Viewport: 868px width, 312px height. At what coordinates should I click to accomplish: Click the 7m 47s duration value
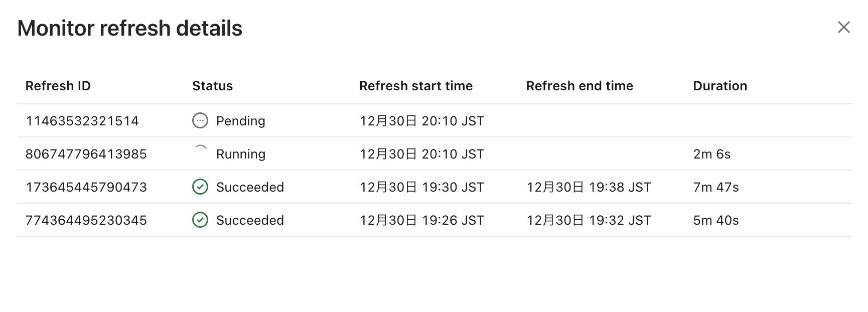point(716,187)
